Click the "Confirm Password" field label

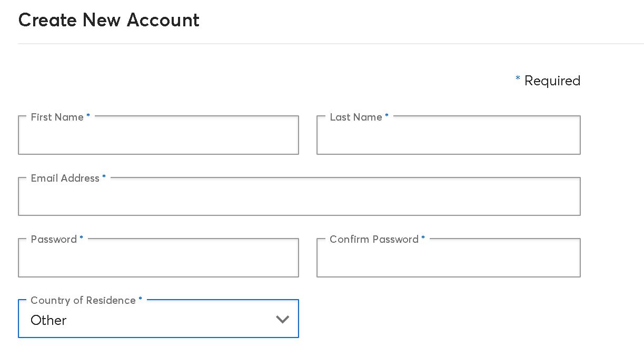tap(374, 239)
